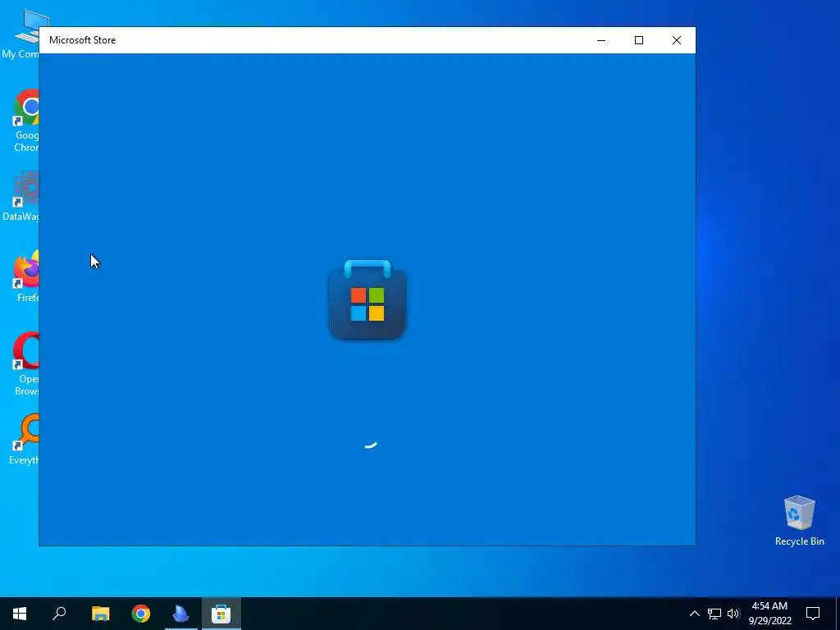Click the Microsoft Store title text
Viewport: 840px width, 630px height.
83,40
